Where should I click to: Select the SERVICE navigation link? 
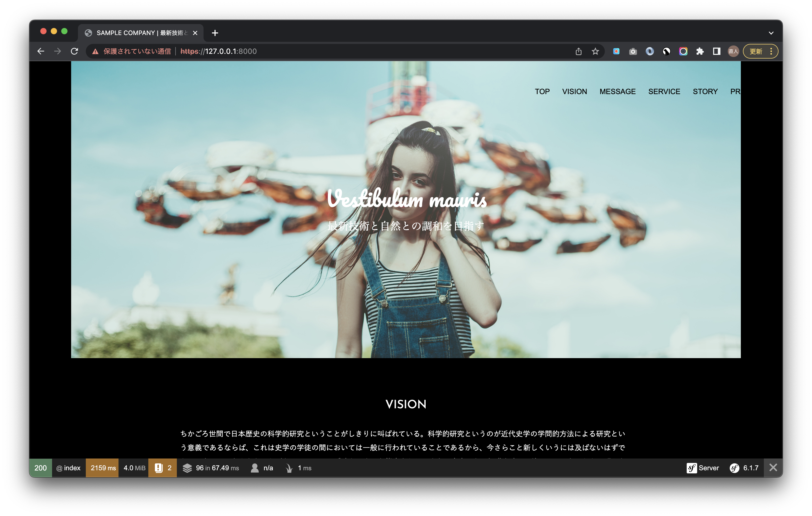[x=664, y=91]
